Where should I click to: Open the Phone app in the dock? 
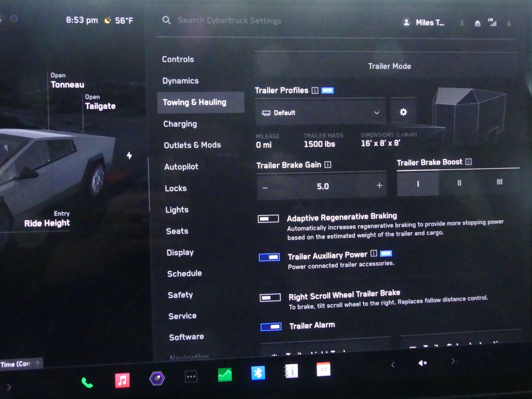87,382
